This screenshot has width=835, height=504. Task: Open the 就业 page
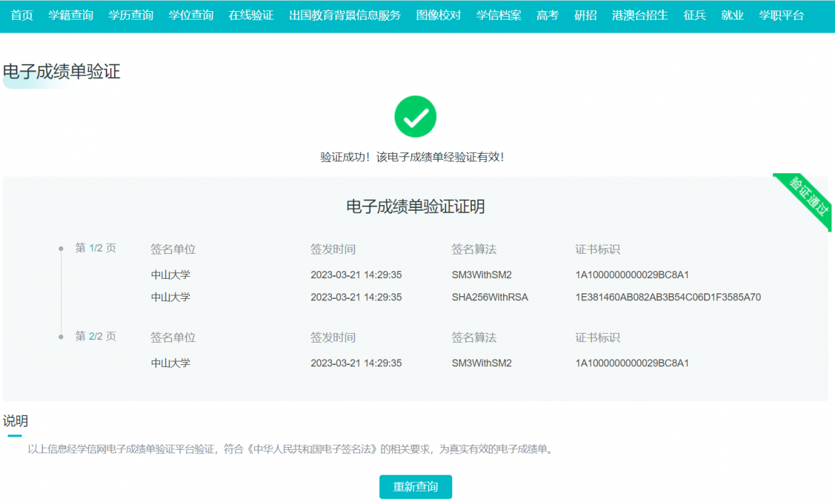pos(732,15)
